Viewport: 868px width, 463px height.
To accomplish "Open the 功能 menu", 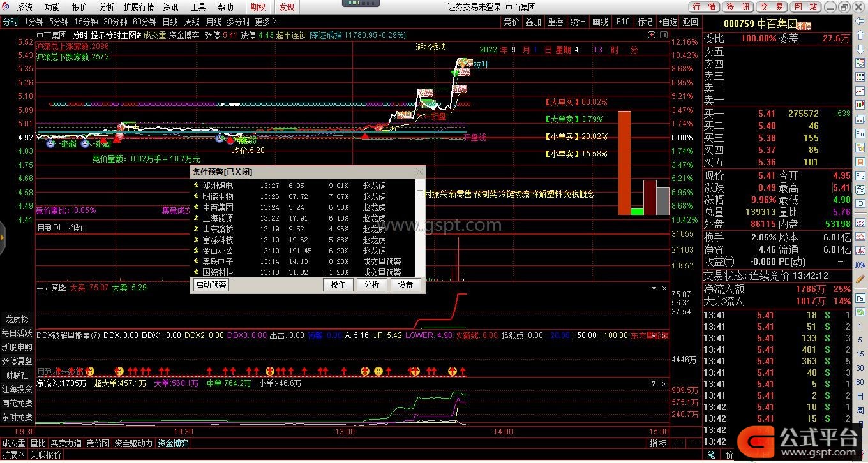I will tap(52, 7).
